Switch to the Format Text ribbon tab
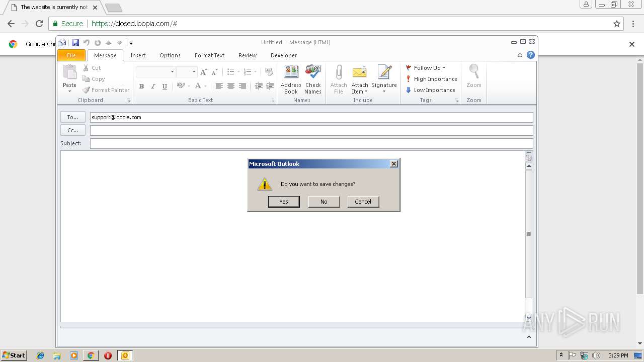This screenshot has height=362, width=644. click(209, 55)
